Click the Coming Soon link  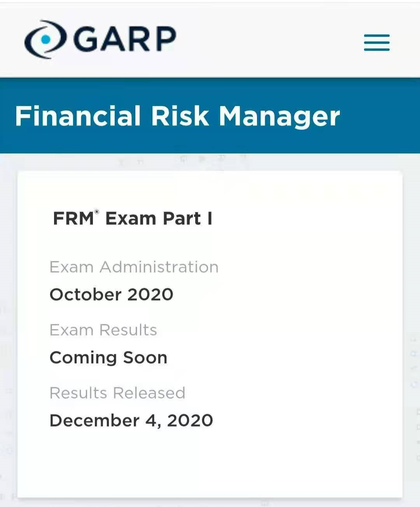coord(108,357)
